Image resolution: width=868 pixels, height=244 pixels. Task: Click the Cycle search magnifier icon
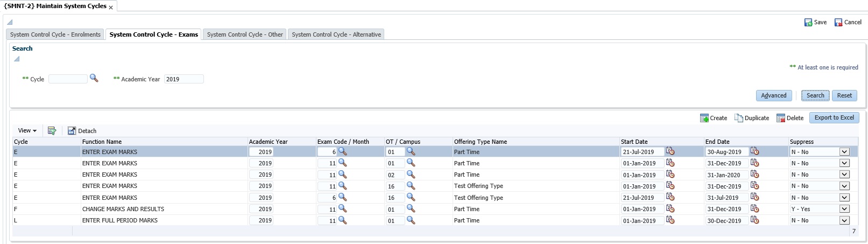(x=94, y=78)
